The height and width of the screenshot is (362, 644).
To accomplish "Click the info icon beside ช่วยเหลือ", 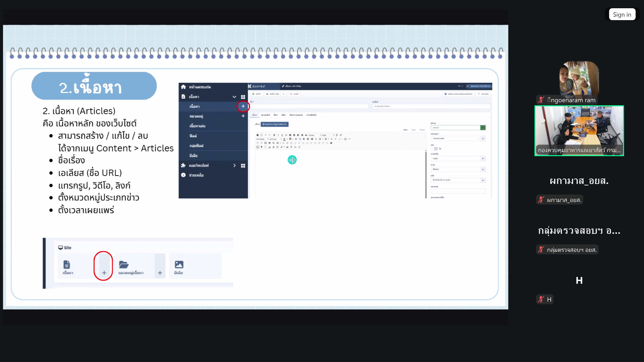I will [x=183, y=175].
